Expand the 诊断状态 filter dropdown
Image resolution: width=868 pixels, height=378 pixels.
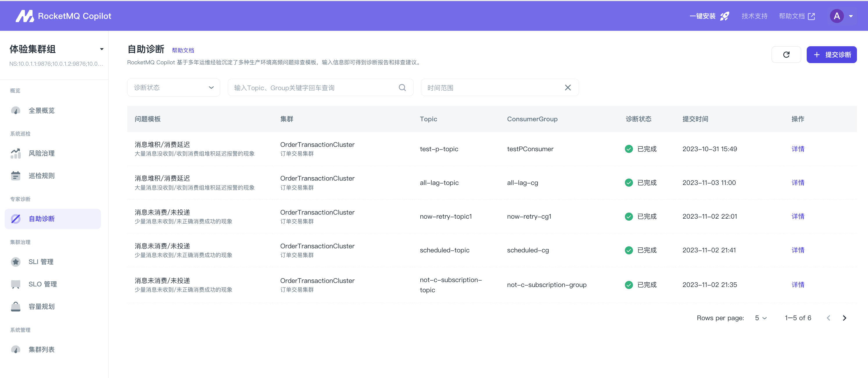173,88
